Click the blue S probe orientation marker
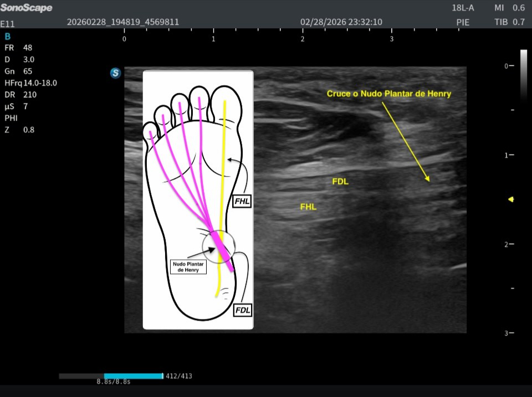 pos(115,73)
